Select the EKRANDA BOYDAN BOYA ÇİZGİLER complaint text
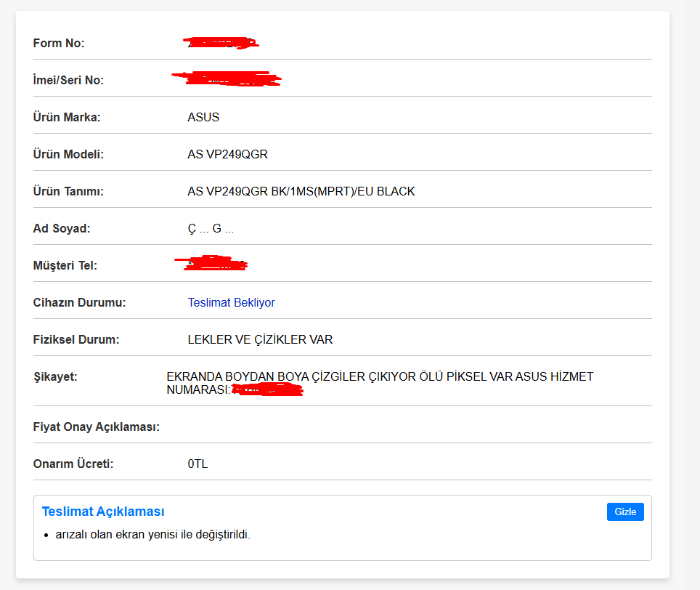 (380, 383)
